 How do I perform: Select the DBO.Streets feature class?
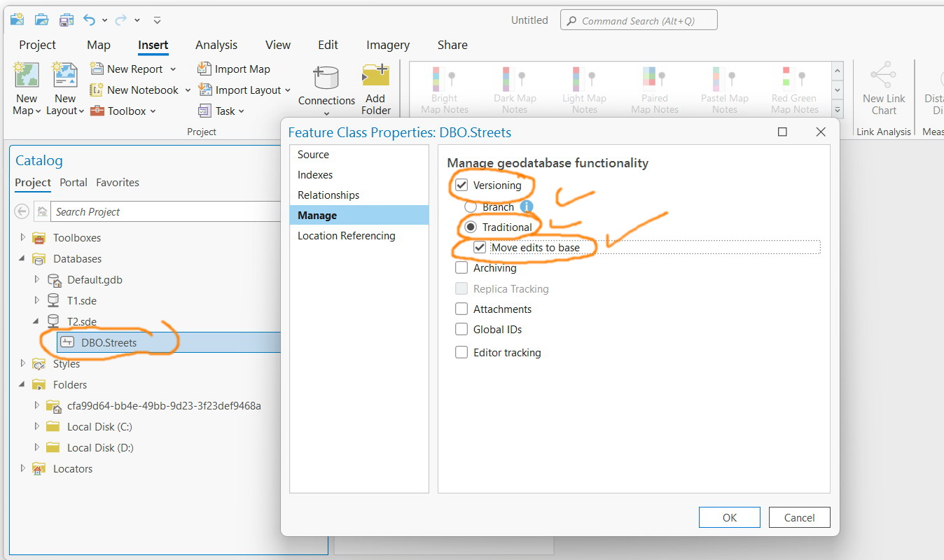(109, 343)
